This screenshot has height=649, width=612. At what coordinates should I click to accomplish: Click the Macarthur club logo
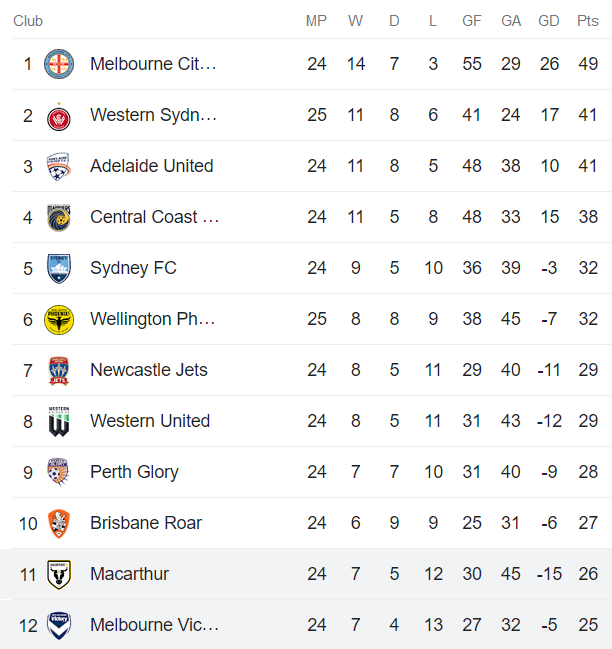59,574
